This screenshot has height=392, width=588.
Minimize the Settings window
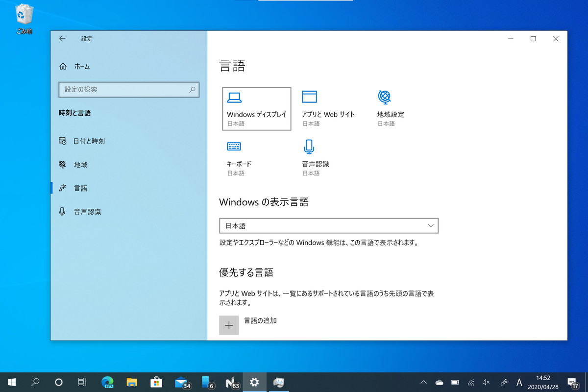511,39
